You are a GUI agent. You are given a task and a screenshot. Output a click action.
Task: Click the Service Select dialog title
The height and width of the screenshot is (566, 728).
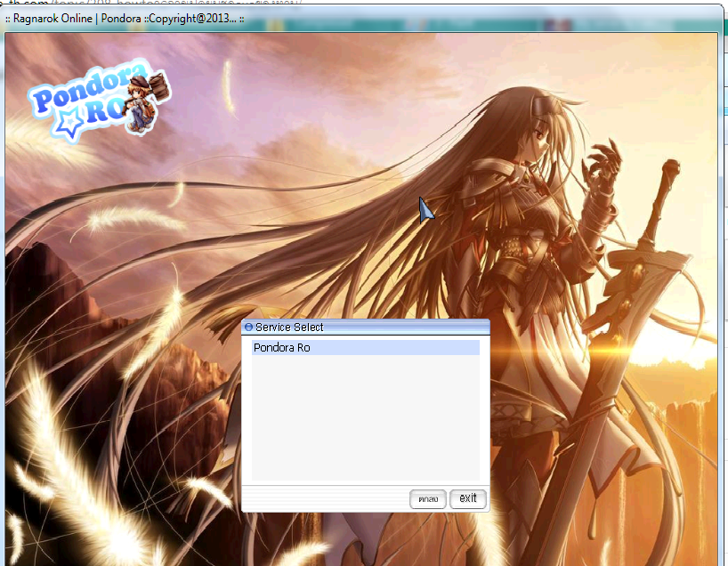289,327
